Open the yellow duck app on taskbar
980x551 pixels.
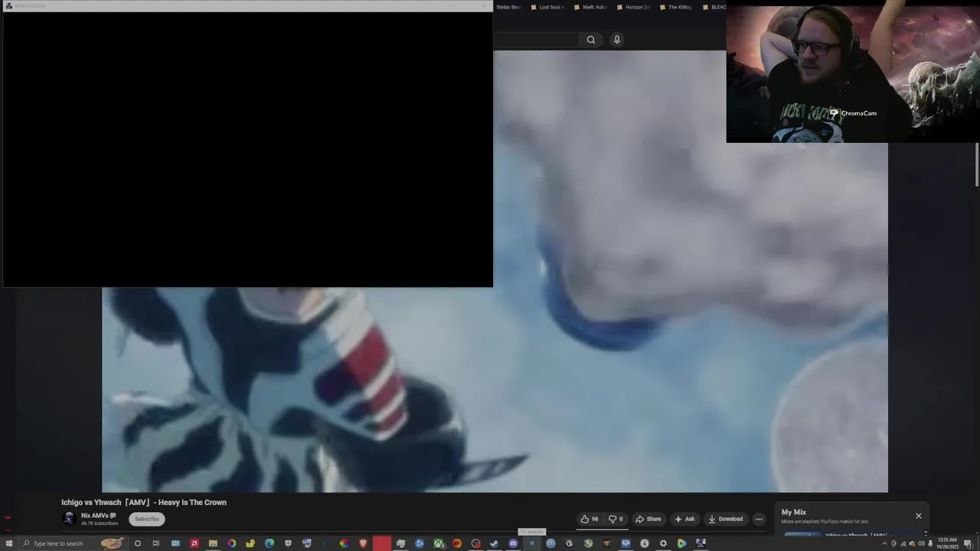pos(250,543)
